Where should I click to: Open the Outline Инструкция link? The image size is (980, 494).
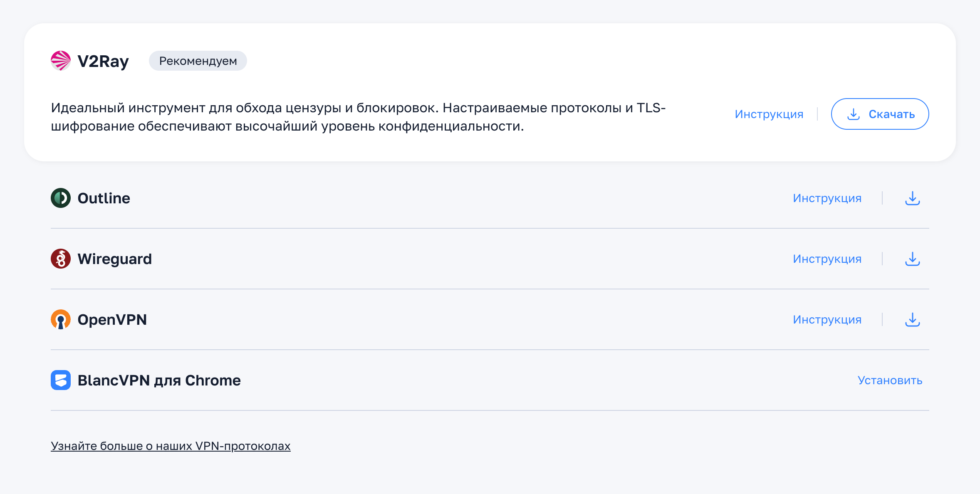(827, 198)
